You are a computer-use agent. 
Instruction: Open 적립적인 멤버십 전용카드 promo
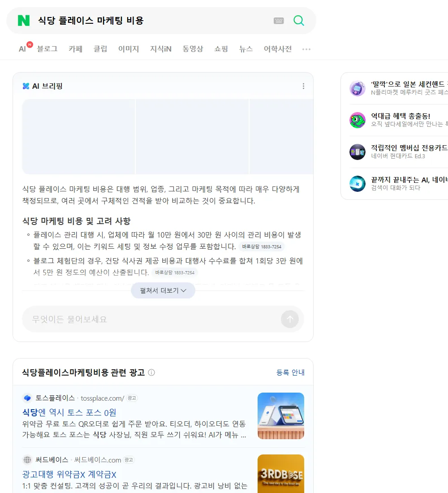[409, 148]
